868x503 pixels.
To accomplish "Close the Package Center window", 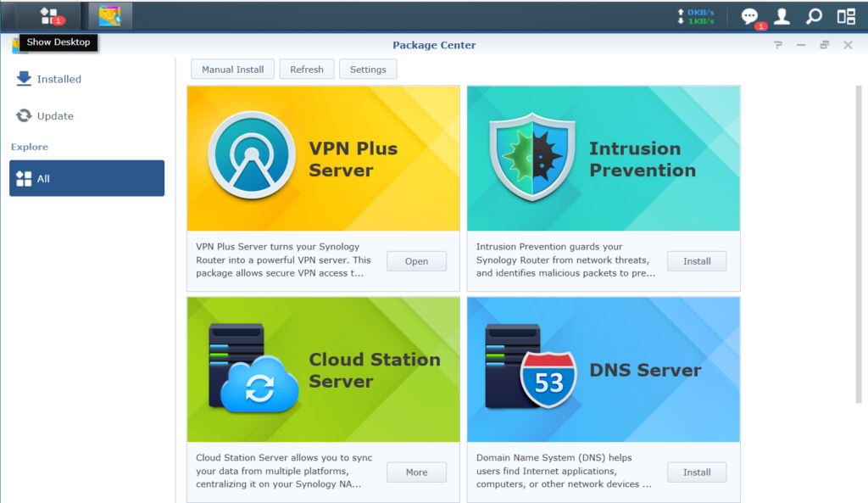I will pos(848,45).
